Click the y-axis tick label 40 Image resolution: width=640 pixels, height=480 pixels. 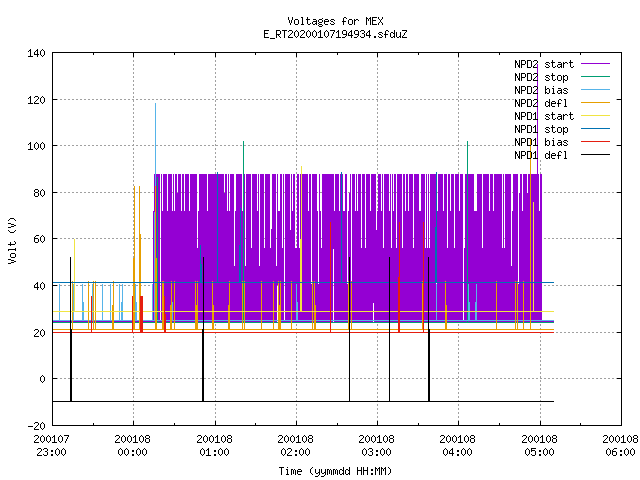[x=39, y=286]
